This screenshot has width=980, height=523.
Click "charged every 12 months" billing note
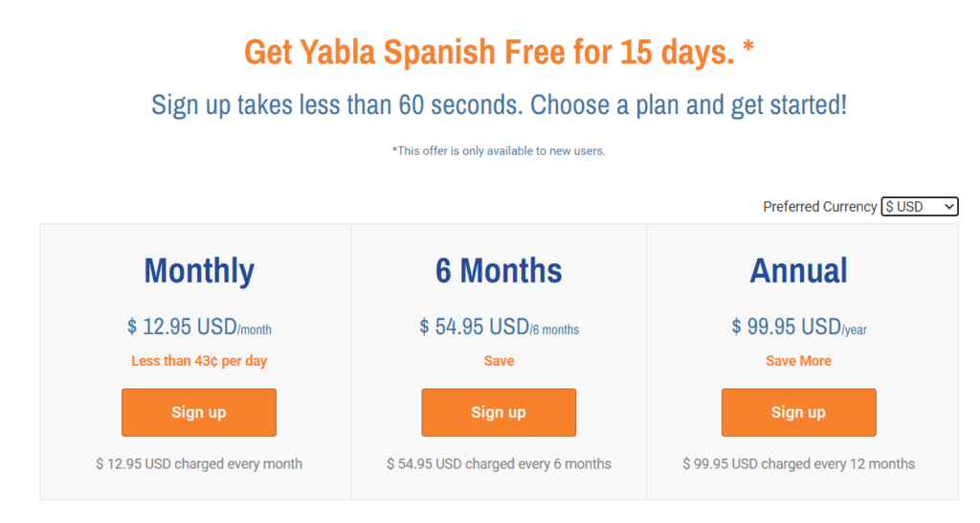pyautogui.click(x=798, y=464)
